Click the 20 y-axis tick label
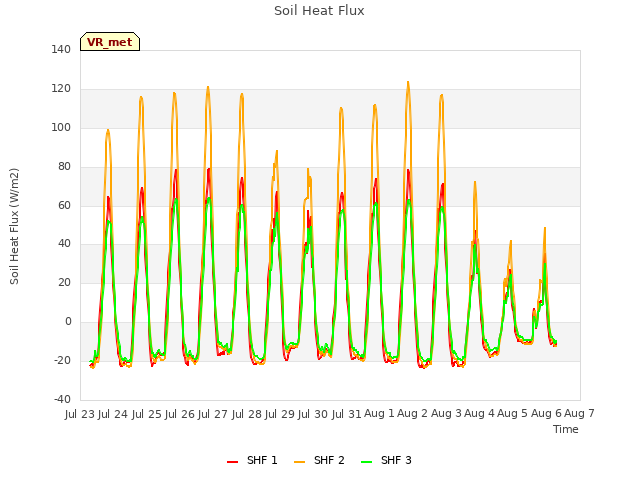The width and height of the screenshot is (640, 480). [64, 282]
